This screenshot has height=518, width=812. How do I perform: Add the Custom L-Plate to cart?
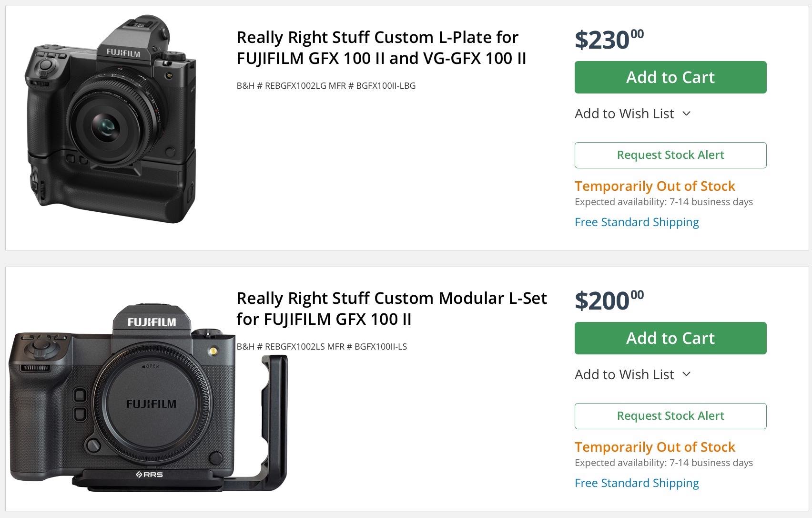point(670,77)
